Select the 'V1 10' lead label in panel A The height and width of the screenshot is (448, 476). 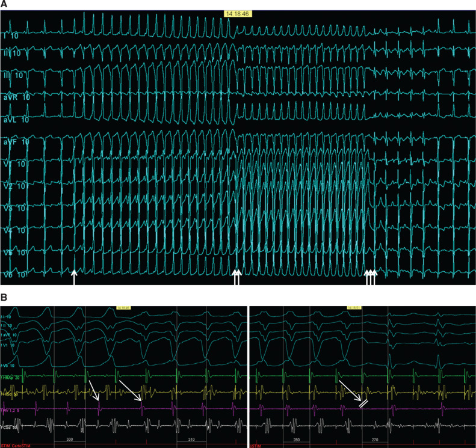pos(14,164)
